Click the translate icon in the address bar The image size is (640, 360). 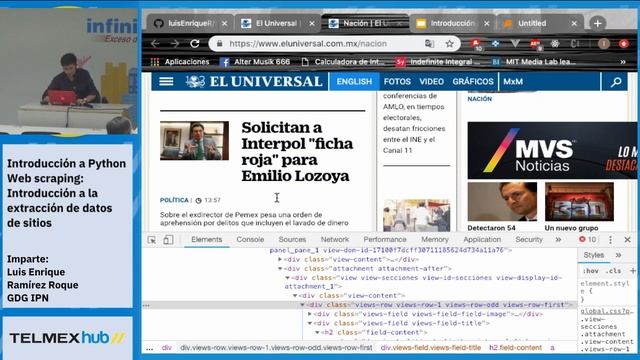click(429, 44)
